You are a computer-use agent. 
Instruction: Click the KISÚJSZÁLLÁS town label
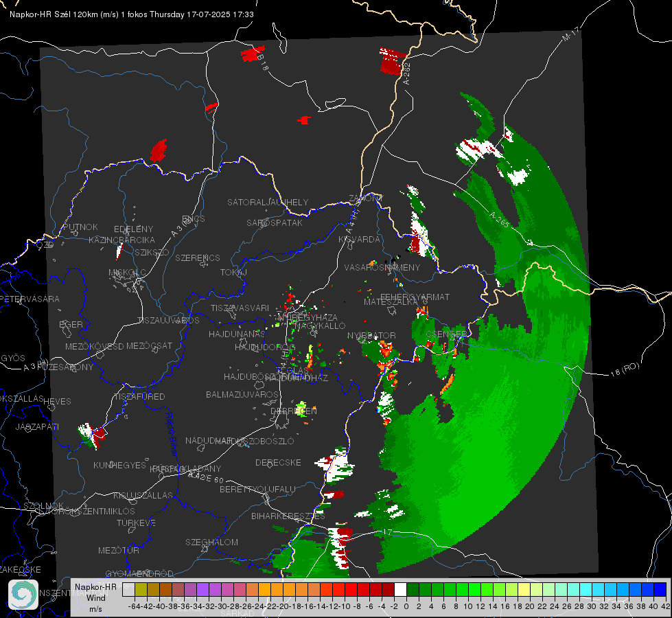143,495
